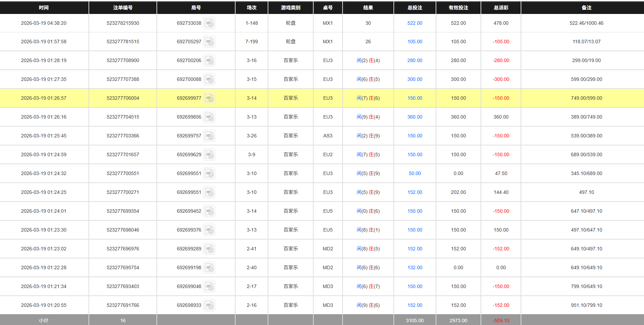Open video replay for round 692699289
Screen dimensions: 644x325
[x=209, y=249]
